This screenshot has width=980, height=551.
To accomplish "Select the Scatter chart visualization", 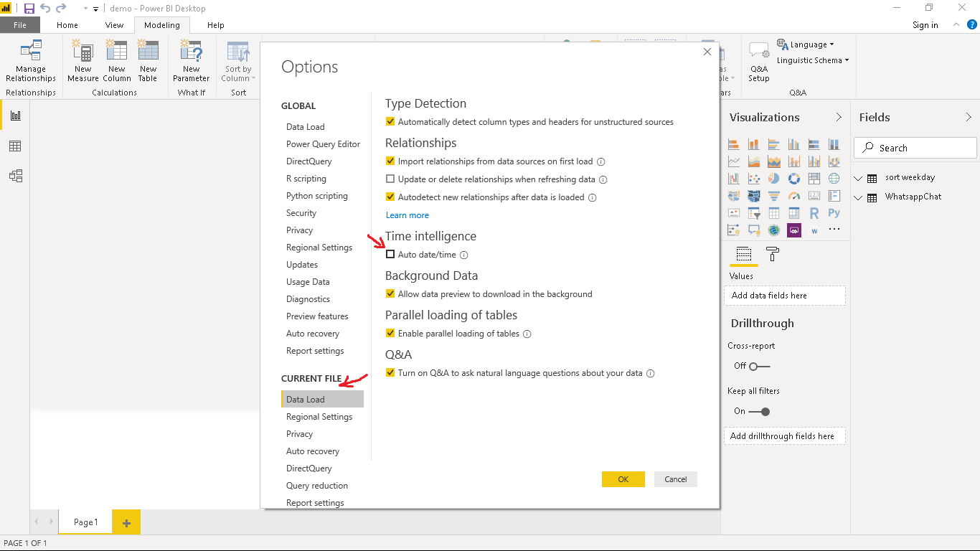I will point(753,179).
